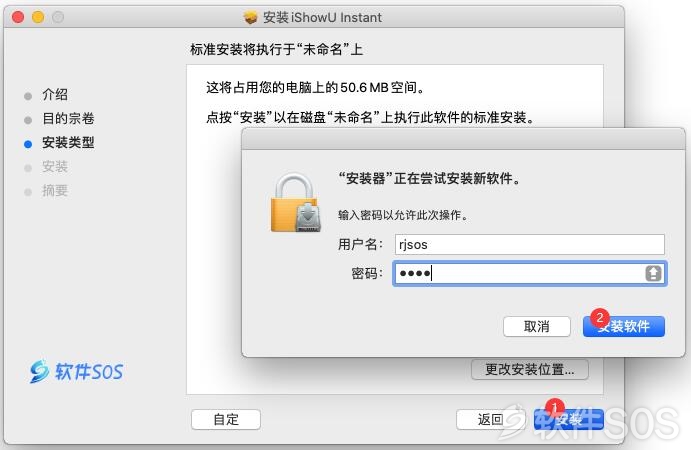Click the red number 2 badge
The height and width of the screenshot is (450, 691).
pyautogui.click(x=599, y=317)
